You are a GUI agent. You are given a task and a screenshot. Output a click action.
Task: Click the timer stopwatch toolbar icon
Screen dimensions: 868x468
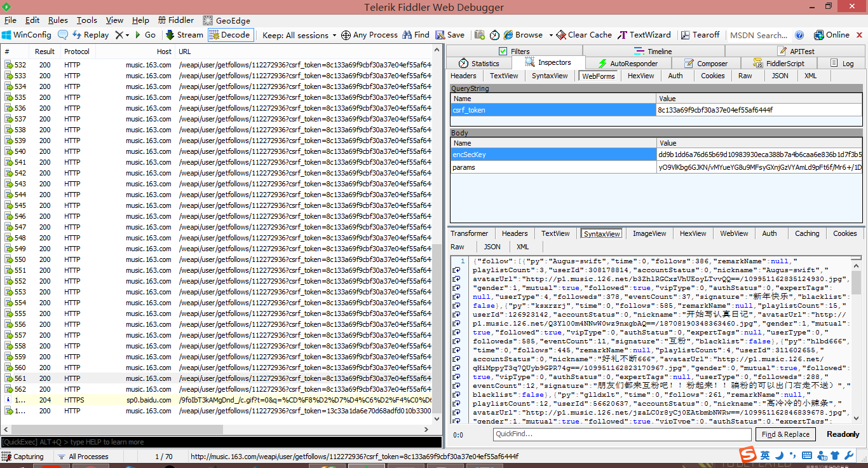click(x=494, y=35)
